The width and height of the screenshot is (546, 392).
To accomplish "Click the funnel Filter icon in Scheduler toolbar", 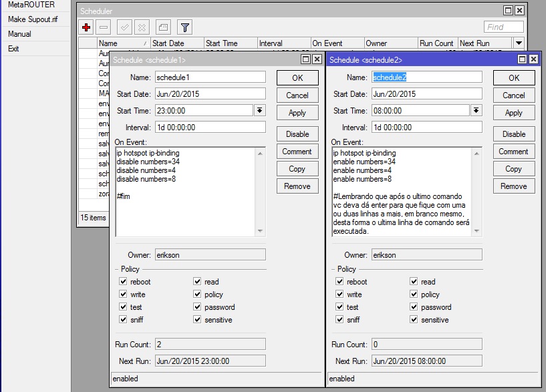I will pyautogui.click(x=184, y=27).
